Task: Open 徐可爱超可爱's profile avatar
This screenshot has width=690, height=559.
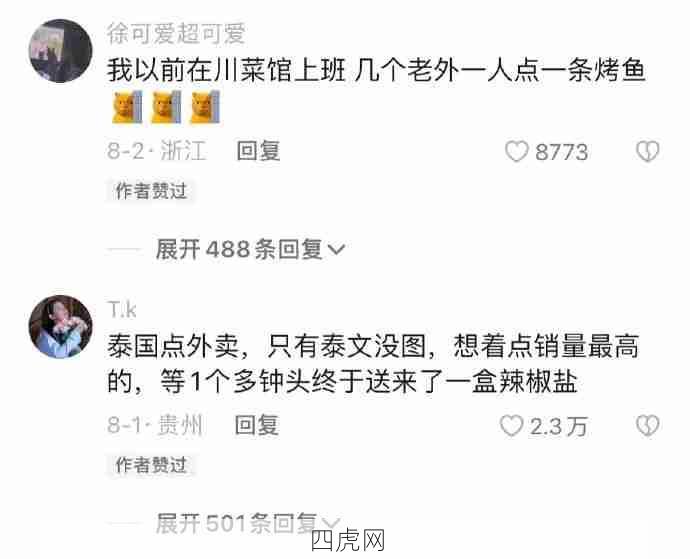Action: [x=61, y=51]
